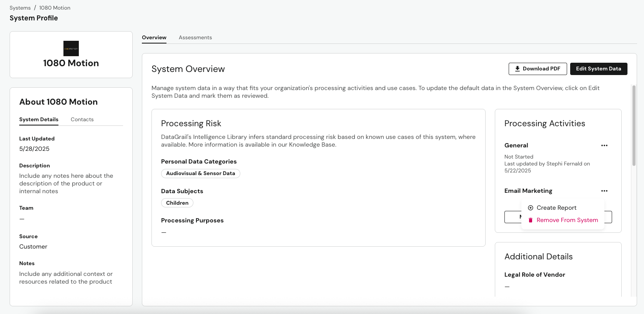Screen dimensions: 644x314
Task: Click the Processing Purposes label
Action: pyautogui.click(x=192, y=220)
